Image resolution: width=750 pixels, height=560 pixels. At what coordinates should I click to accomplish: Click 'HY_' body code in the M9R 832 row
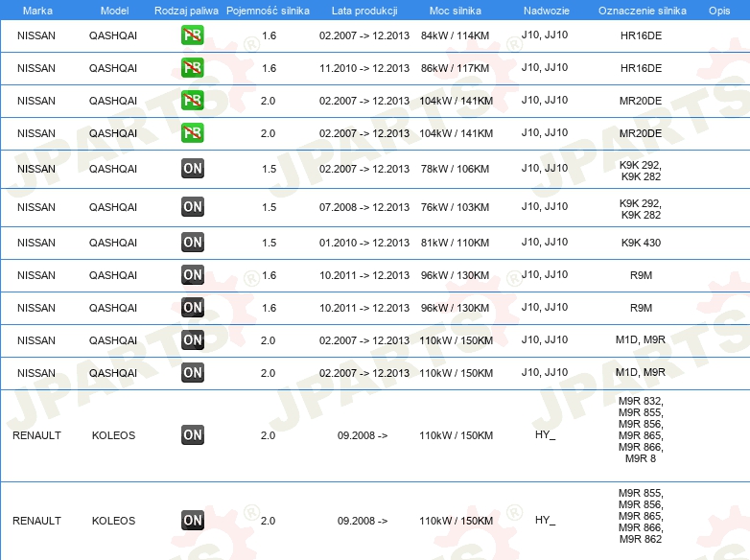[546, 434]
